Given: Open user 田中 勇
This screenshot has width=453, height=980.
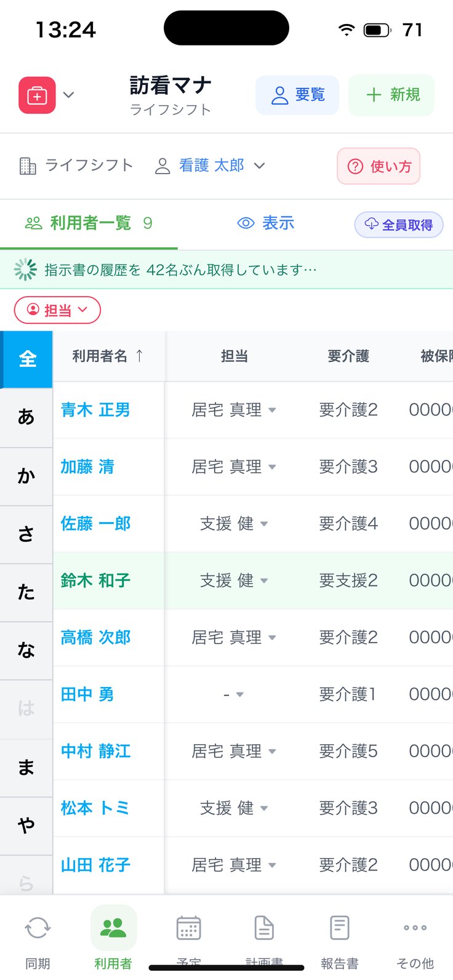Looking at the screenshot, I should pyautogui.click(x=87, y=694).
